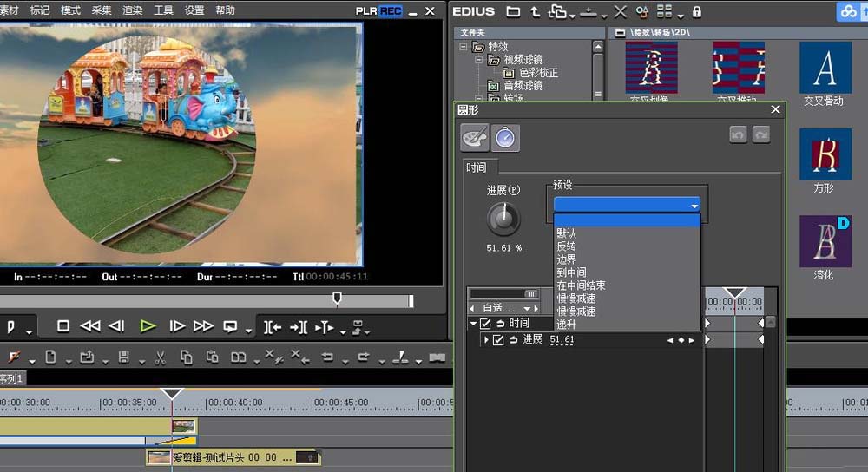Viewport: 868px width, 472px height.
Task: Open the 模式 menu
Action: pyautogui.click(x=70, y=10)
